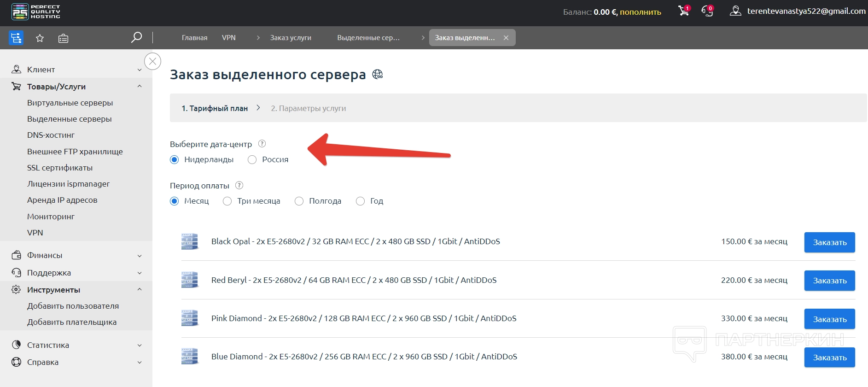Image resolution: width=868 pixels, height=387 pixels.
Task: Click the Финансы wallet icon
Action: pyautogui.click(x=16, y=255)
